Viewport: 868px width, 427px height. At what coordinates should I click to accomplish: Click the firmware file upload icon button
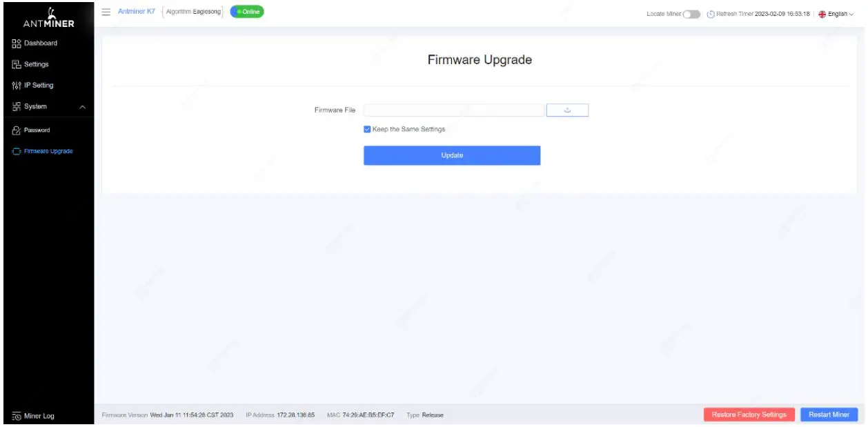pos(567,110)
